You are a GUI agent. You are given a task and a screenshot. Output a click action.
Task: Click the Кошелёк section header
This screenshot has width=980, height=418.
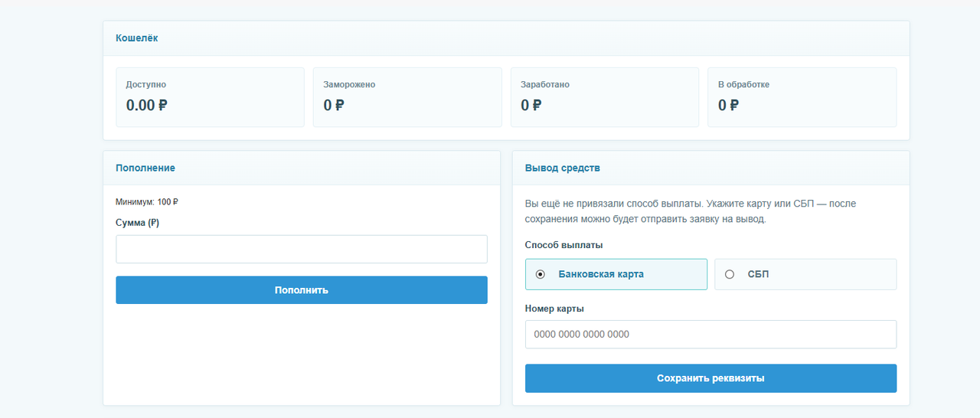click(506, 38)
